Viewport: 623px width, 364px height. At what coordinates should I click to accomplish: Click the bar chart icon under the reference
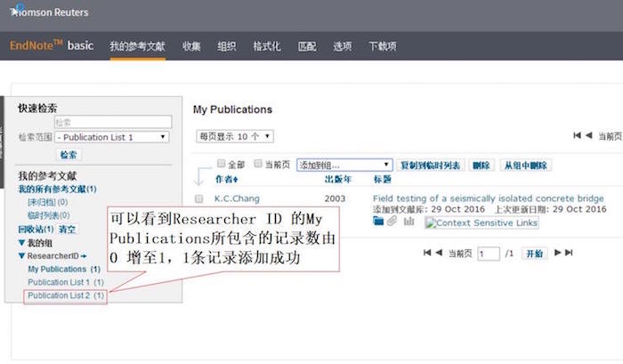point(409,222)
